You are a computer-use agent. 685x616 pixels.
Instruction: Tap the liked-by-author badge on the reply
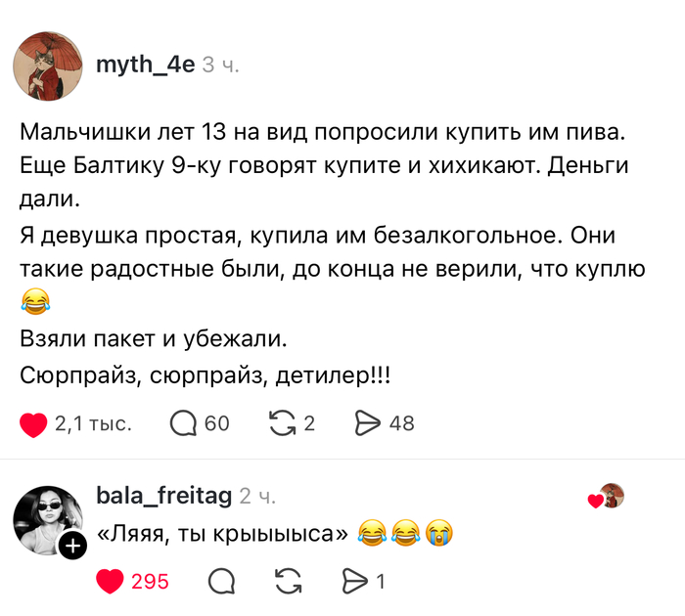coord(607,498)
